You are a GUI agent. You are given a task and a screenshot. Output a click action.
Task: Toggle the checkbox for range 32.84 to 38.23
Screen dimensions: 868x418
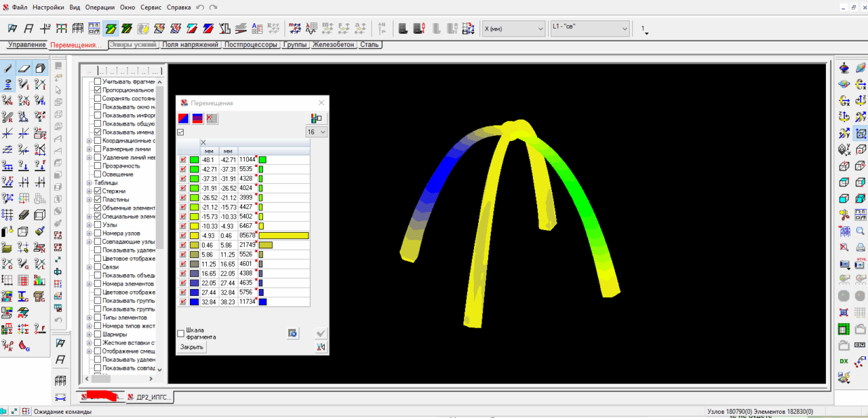(x=183, y=302)
